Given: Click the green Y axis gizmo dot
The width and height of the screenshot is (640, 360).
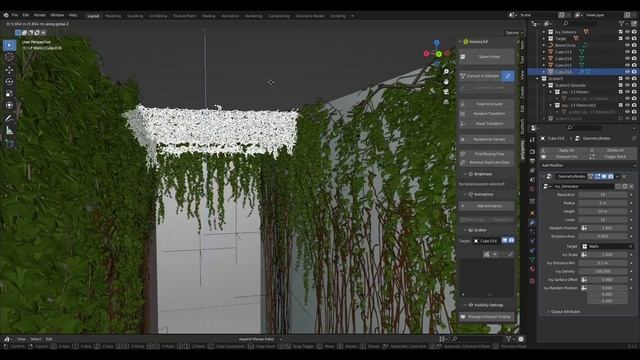Looking at the screenshot, I should click(438, 54).
